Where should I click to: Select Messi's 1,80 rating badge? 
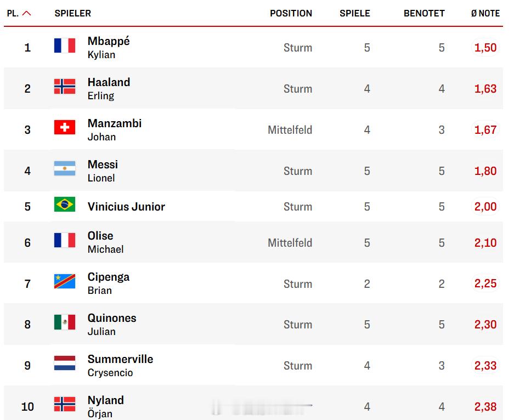pos(485,171)
